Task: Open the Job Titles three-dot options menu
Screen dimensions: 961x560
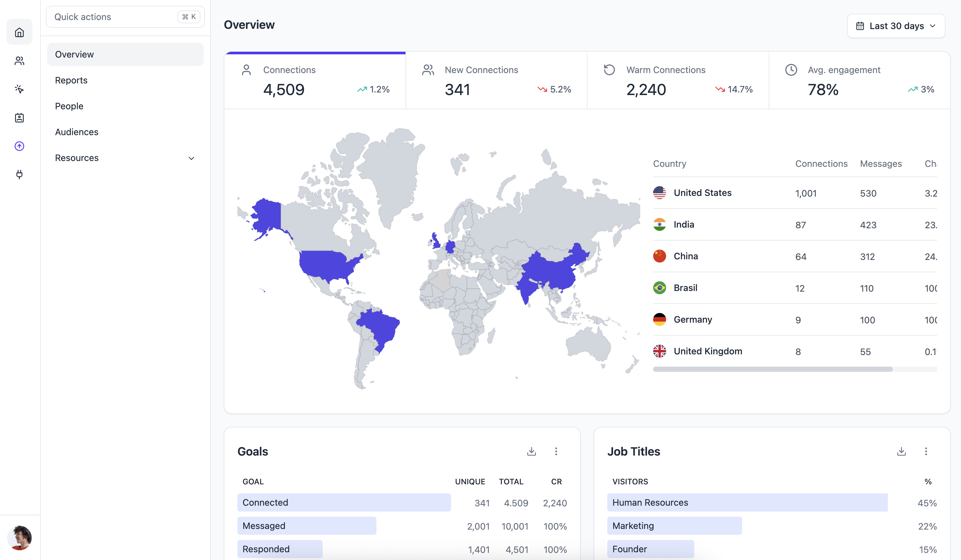Action: point(926,451)
